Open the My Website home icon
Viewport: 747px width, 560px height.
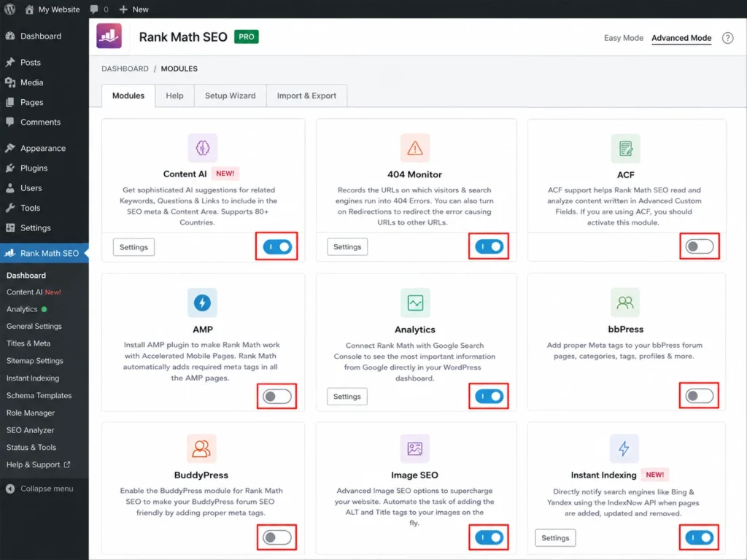pyautogui.click(x=29, y=9)
